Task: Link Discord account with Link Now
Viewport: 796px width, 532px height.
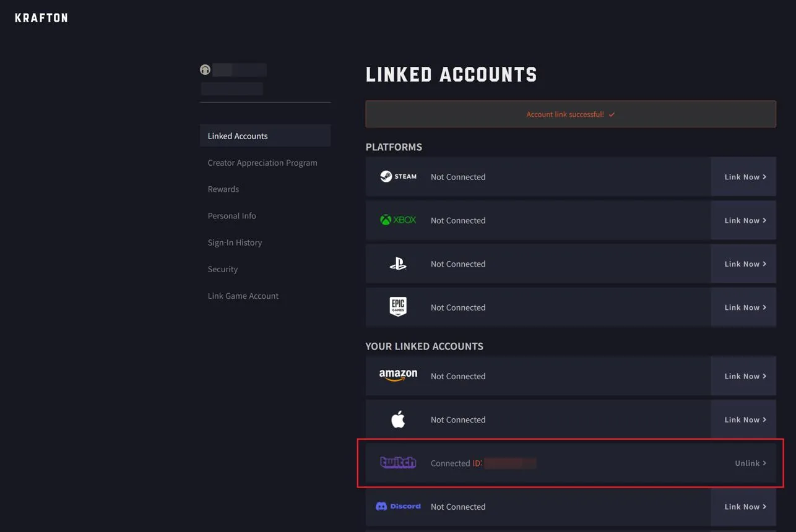Action: (743, 507)
